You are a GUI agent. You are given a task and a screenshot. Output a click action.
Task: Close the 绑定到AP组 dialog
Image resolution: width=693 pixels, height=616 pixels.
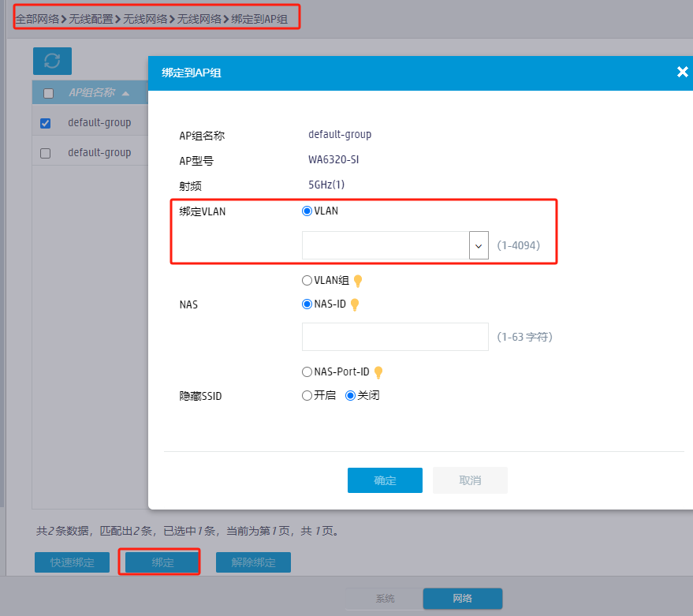683,72
